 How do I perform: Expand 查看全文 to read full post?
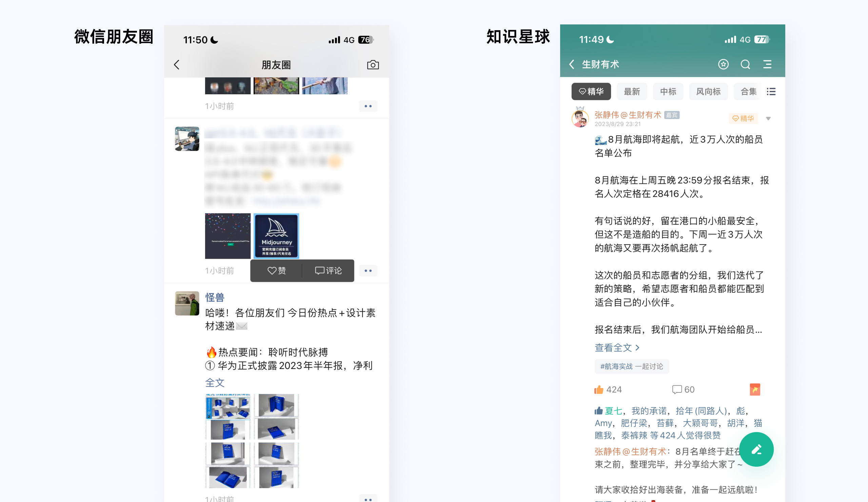point(616,348)
